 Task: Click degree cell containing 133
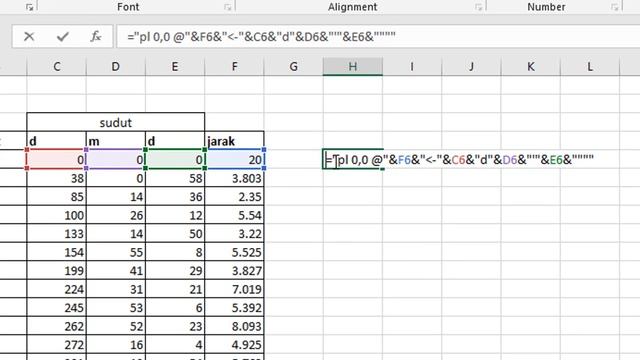click(x=57, y=233)
